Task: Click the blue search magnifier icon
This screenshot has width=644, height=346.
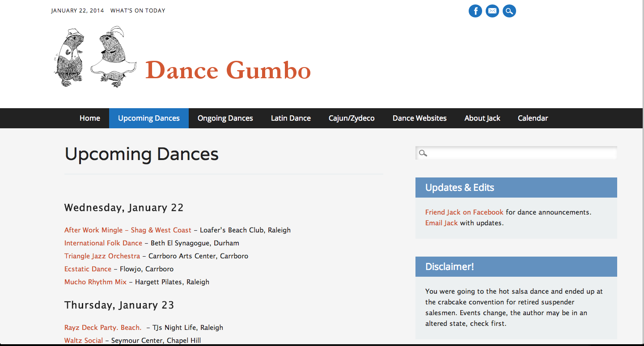Action: pyautogui.click(x=509, y=11)
